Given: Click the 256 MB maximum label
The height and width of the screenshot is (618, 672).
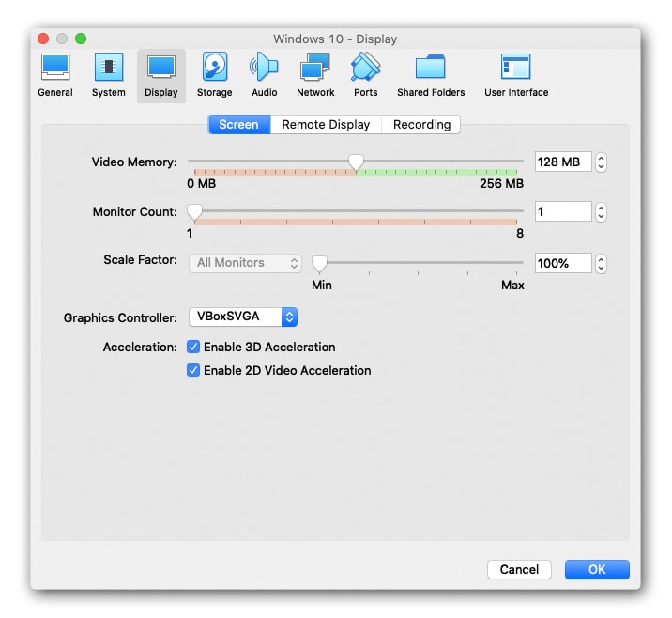Looking at the screenshot, I should click(x=501, y=183).
